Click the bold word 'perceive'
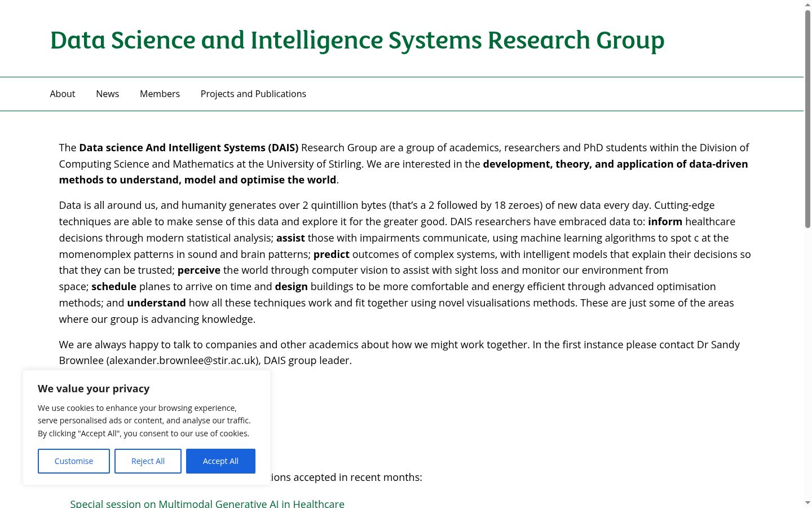812x508 pixels. (x=199, y=270)
